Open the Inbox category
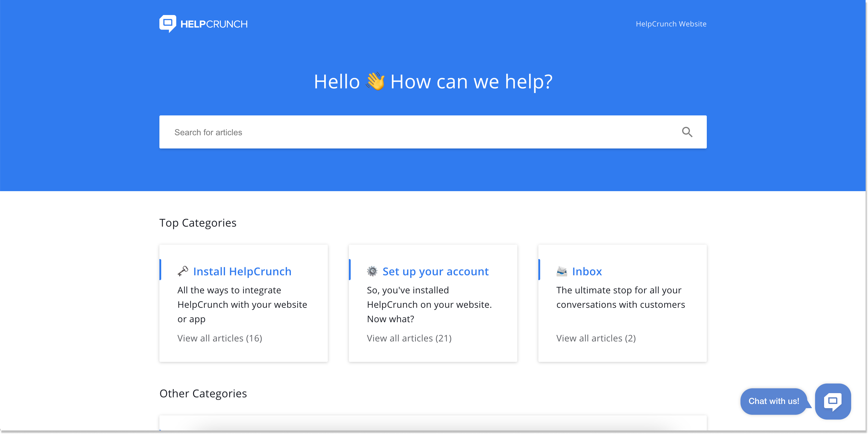The height and width of the screenshot is (434, 868). tap(587, 271)
